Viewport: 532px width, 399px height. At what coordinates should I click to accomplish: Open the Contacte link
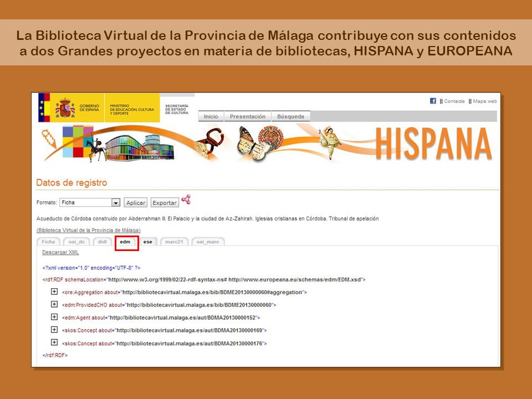click(454, 101)
